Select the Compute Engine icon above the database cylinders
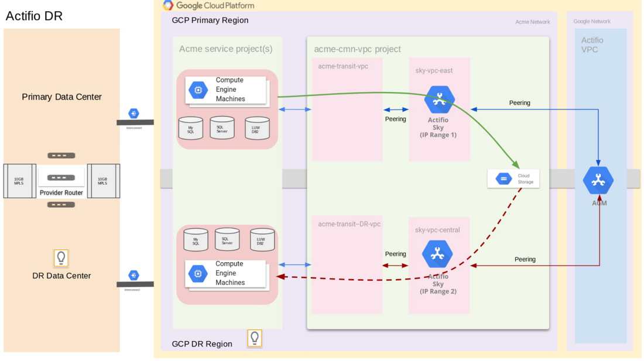Viewport: 644px width, 361px height. click(198, 90)
